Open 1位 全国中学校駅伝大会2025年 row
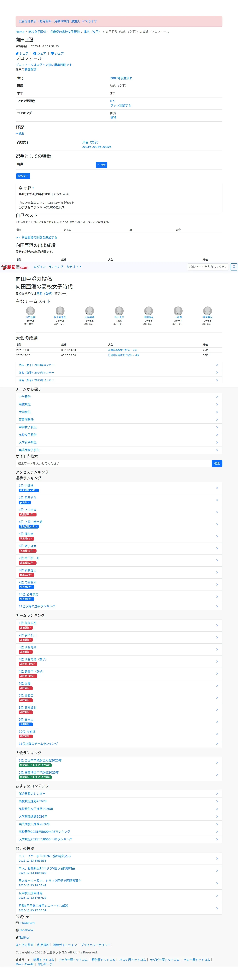The height and width of the screenshot is (980, 238). pos(119,763)
